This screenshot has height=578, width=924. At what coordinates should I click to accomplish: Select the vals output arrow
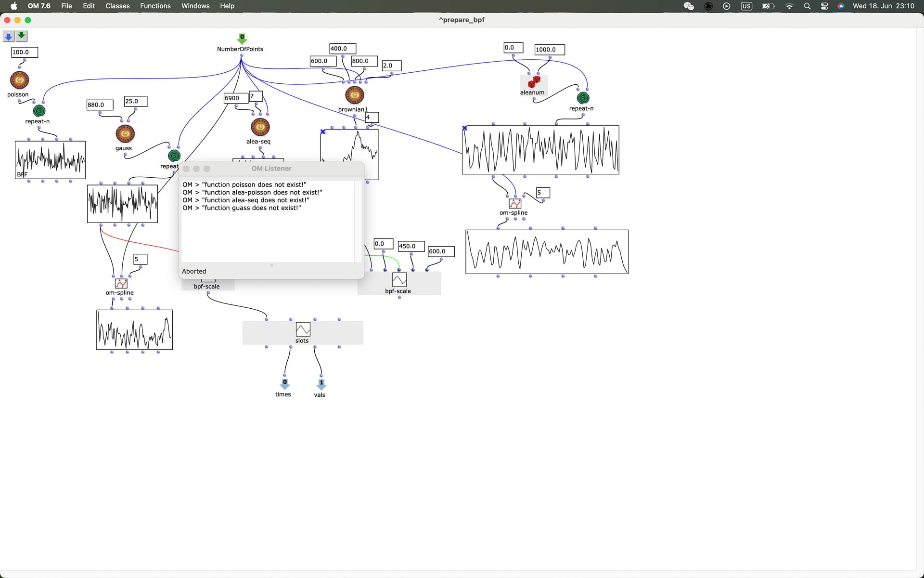(321, 384)
